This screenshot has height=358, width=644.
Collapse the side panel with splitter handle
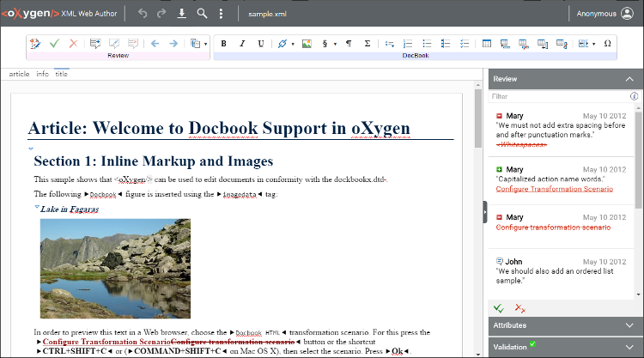(x=485, y=211)
